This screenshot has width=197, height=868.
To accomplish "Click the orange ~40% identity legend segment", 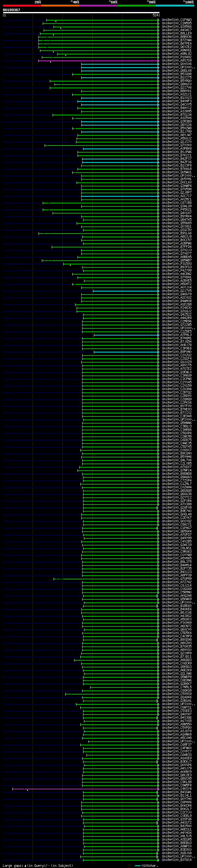I will tap(60, 6).
